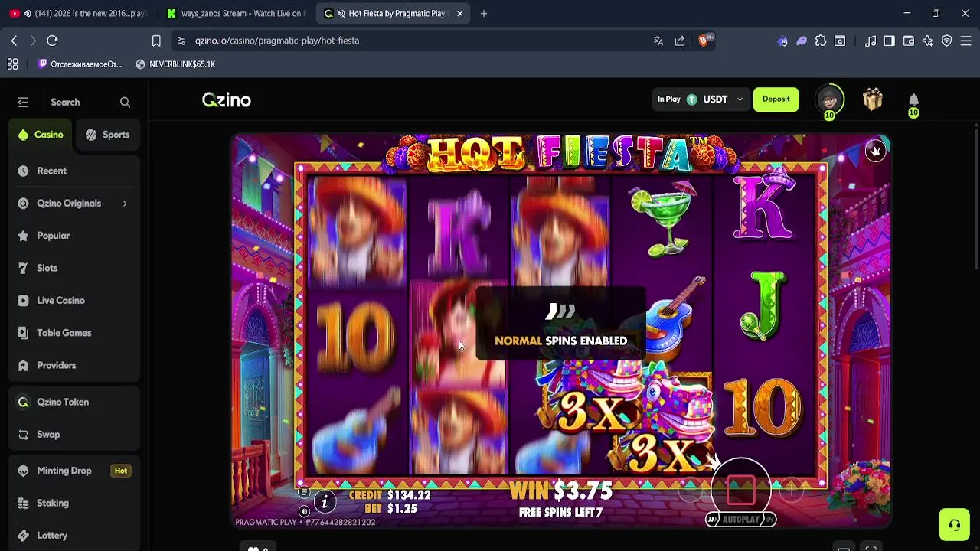Switch to the YouTube tab
This screenshot has width=980, height=551.
click(x=77, y=14)
